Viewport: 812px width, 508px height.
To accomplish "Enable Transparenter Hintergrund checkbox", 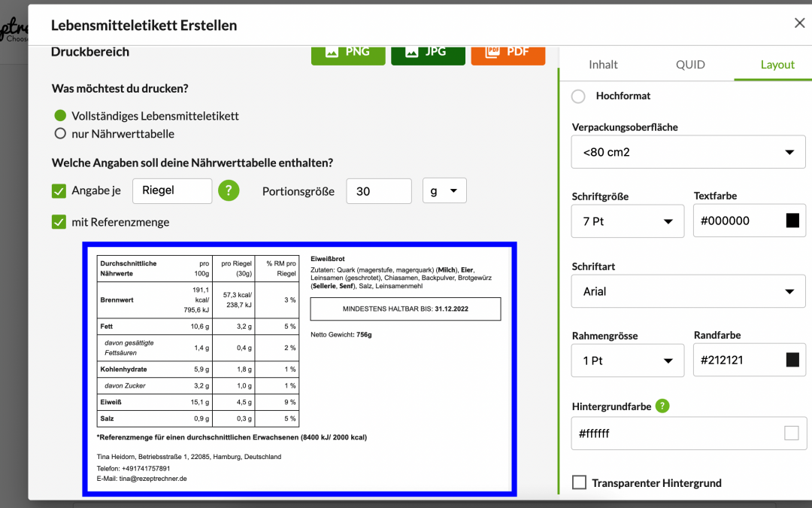I will coord(579,482).
